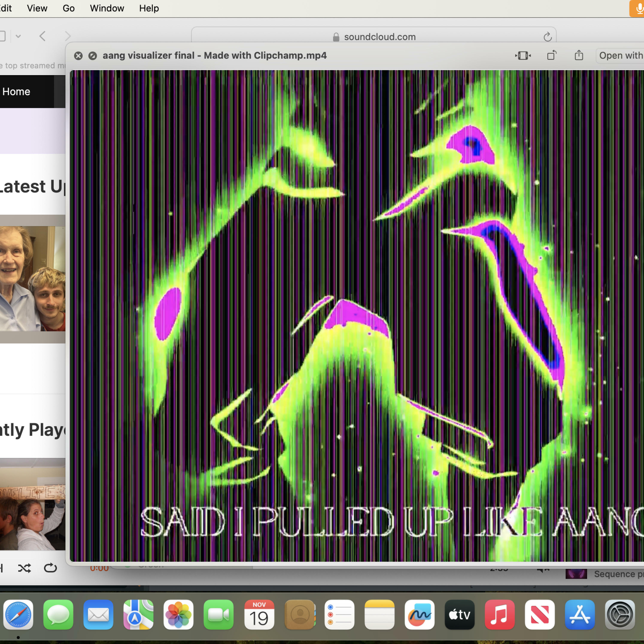
Task: Open Safari from the Dock
Action: tap(18, 615)
